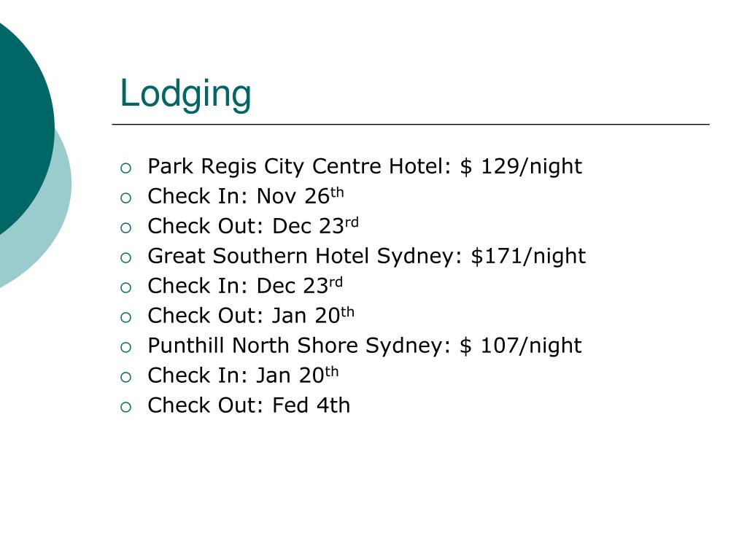
Task: Select the Great Southern Hotel Sydney line
Action: (366, 257)
